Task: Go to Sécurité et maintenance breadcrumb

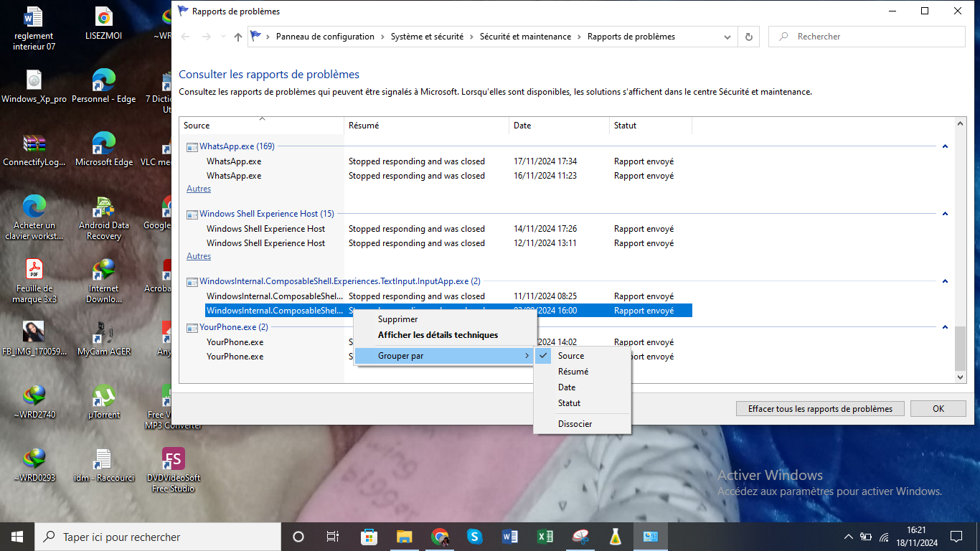Action: [x=525, y=37]
